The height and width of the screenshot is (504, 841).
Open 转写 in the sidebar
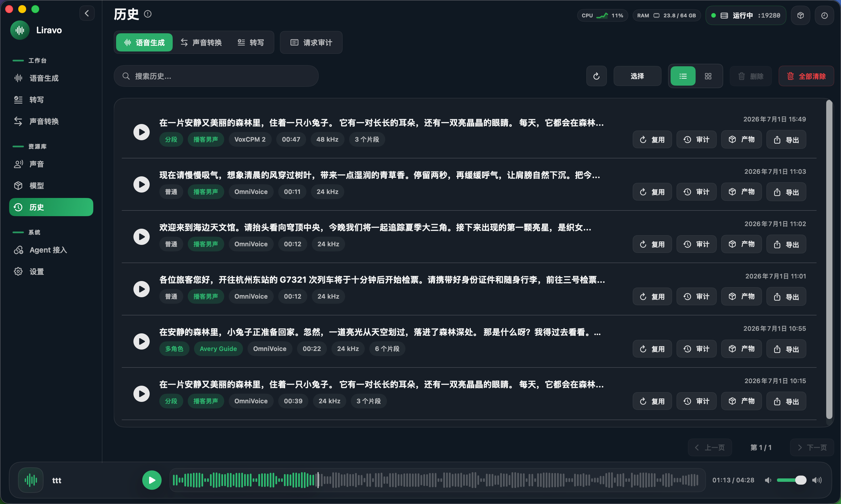[x=51, y=100]
